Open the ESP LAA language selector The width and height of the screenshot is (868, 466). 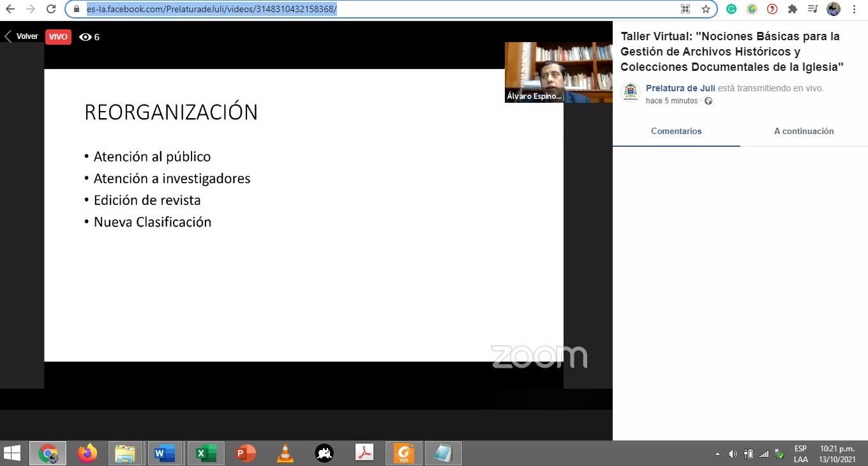800,454
